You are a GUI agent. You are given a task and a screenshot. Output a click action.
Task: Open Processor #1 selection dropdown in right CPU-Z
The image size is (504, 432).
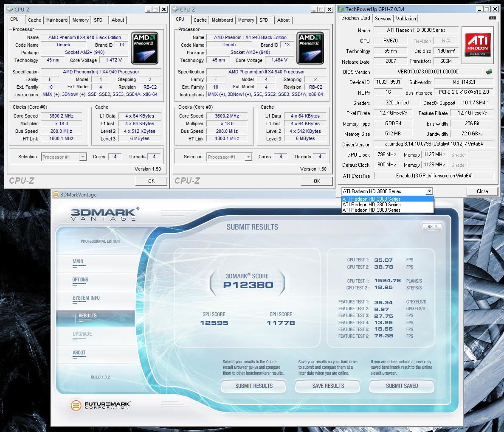tap(248, 157)
